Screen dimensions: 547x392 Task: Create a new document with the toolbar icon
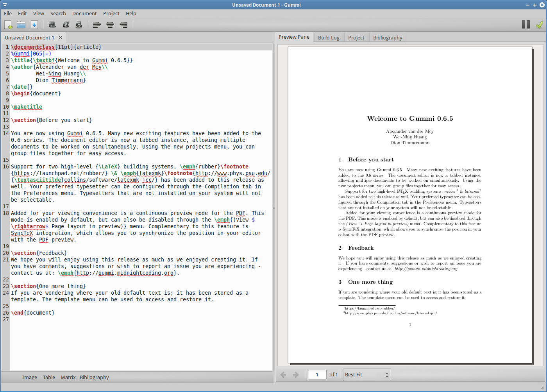pos(8,25)
